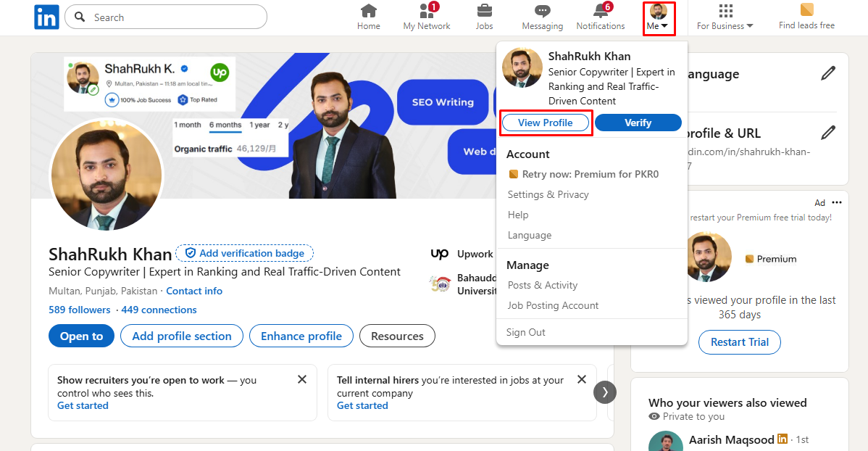868x451 pixels.
Task: Open LinkedIn Messaging
Action: 542,16
